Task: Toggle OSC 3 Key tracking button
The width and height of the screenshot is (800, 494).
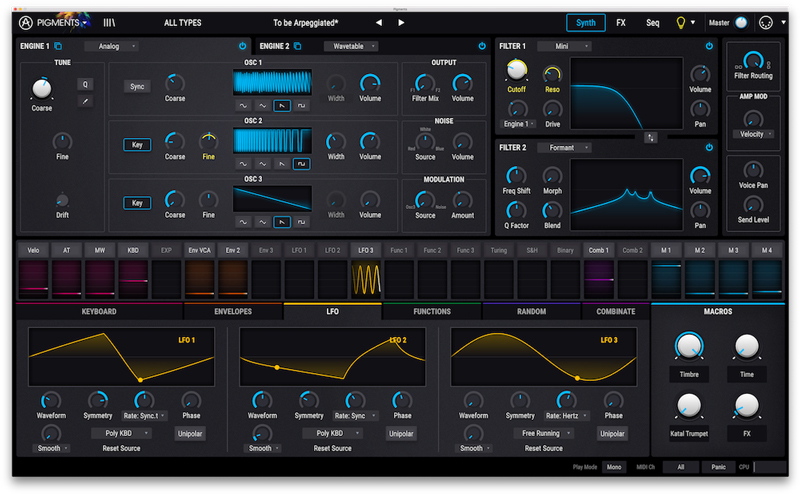Action: (137, 203)
